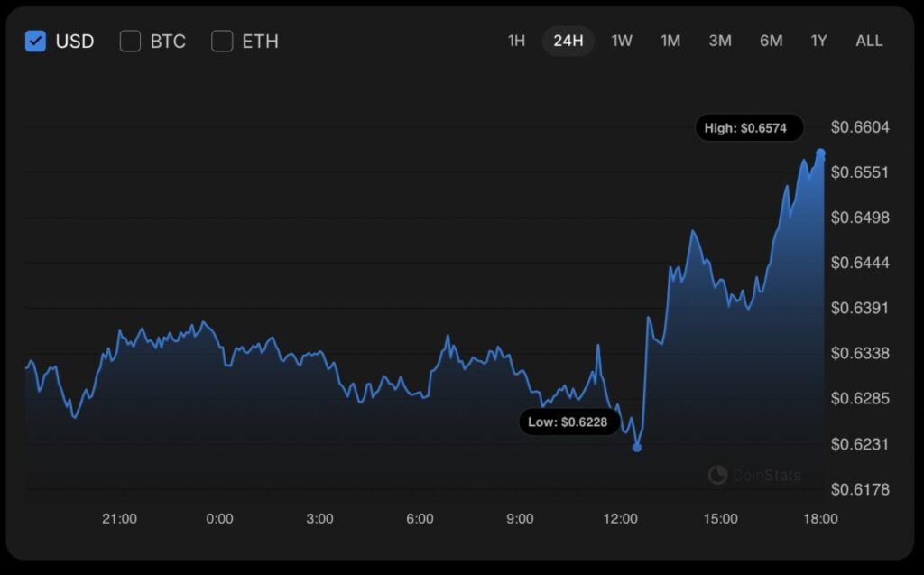Viewport: 924px width, 575px height.
Task: Click the $0.6178 price axis label
Action: [860, 489]
